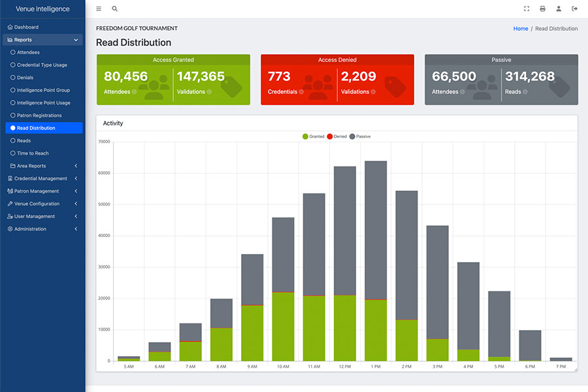Screen dimensions: 588x392
Task: Click the sign-out icon
Action: [574, 8]
